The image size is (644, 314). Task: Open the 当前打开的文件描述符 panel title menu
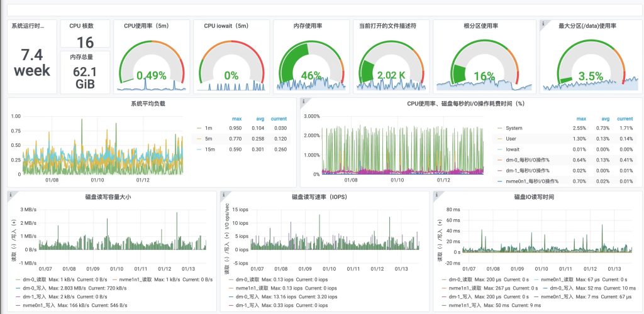[x=387, y=26]
